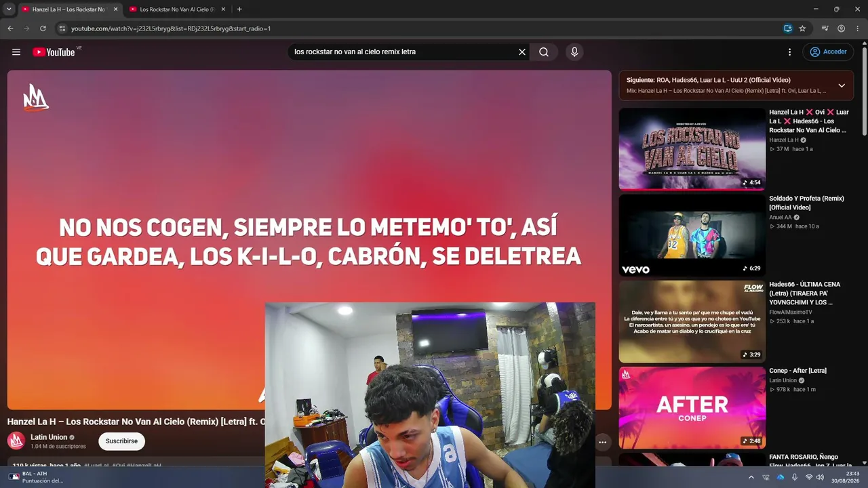Open Los Rockstar No Van Al Cielo thumbnail
Image resolution: width=868 pixels, height=488 pixels.
[x=692, y=149]
